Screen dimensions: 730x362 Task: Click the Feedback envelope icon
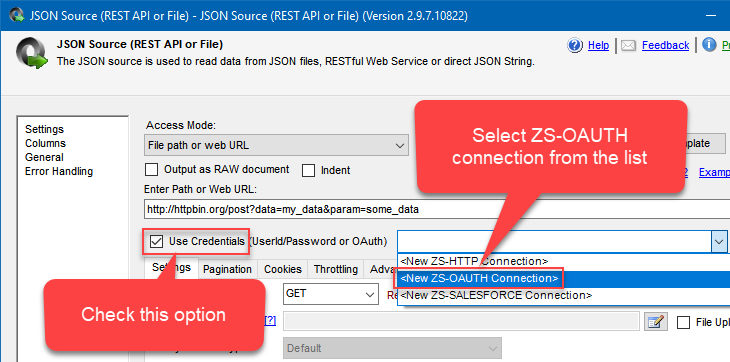(629, 45)
